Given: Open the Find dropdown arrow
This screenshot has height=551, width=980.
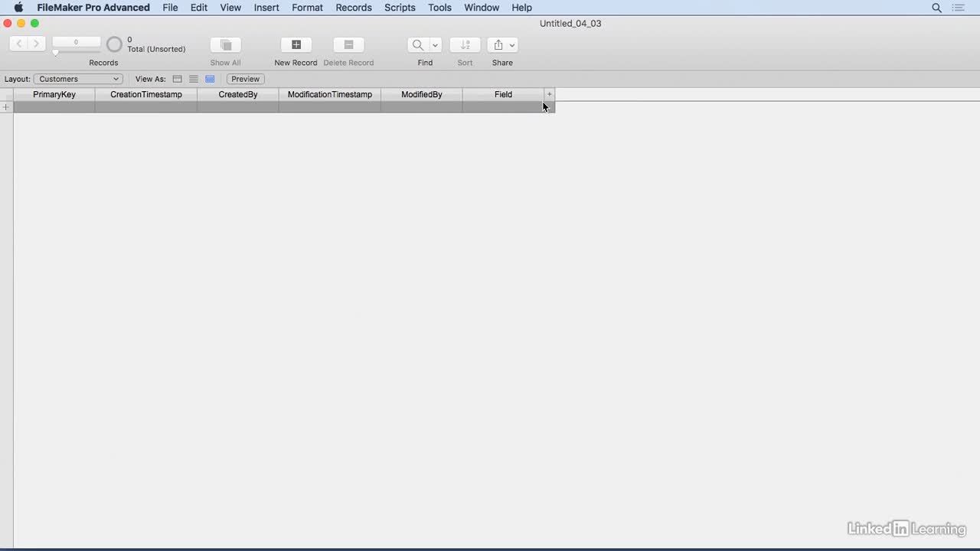Looking at the screenshot, I should click(435, 45).
